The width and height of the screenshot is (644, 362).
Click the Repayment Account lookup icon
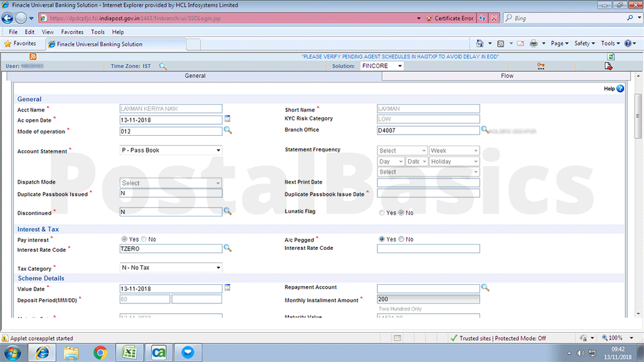click(x=485, y=288)
